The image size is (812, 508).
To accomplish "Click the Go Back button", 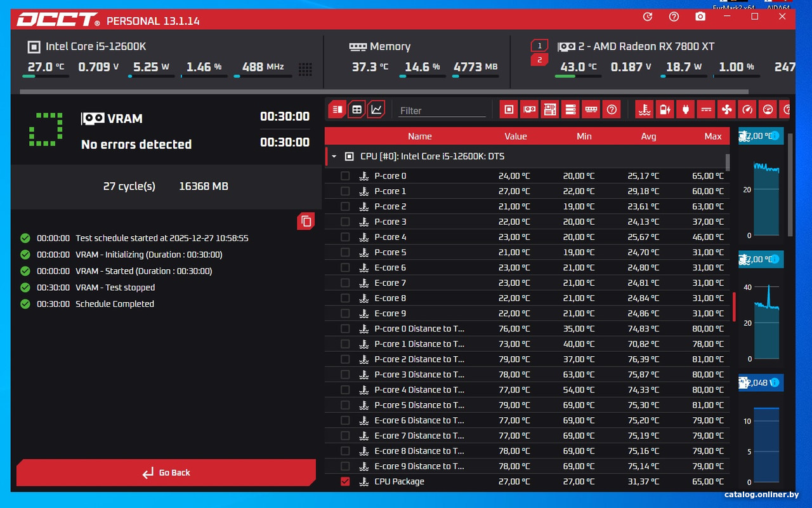I will 166,472.
